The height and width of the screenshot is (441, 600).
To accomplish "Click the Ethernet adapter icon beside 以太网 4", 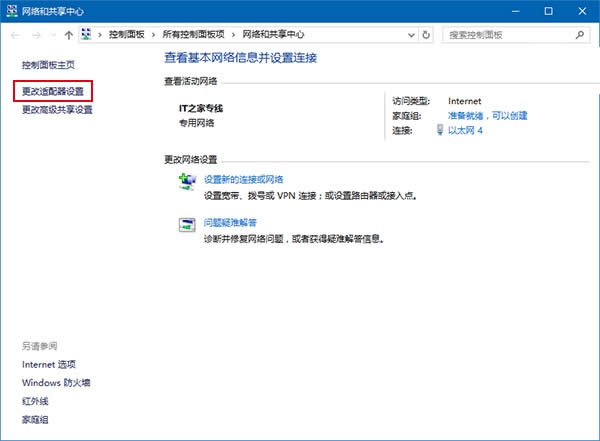I will click(x=441, y=130).
